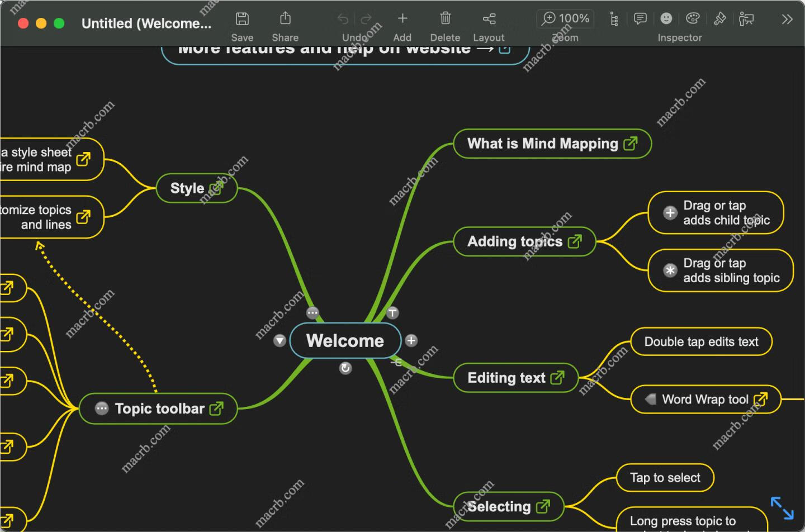Select the What is Mind Mapping topic

(x=552, y=144)
